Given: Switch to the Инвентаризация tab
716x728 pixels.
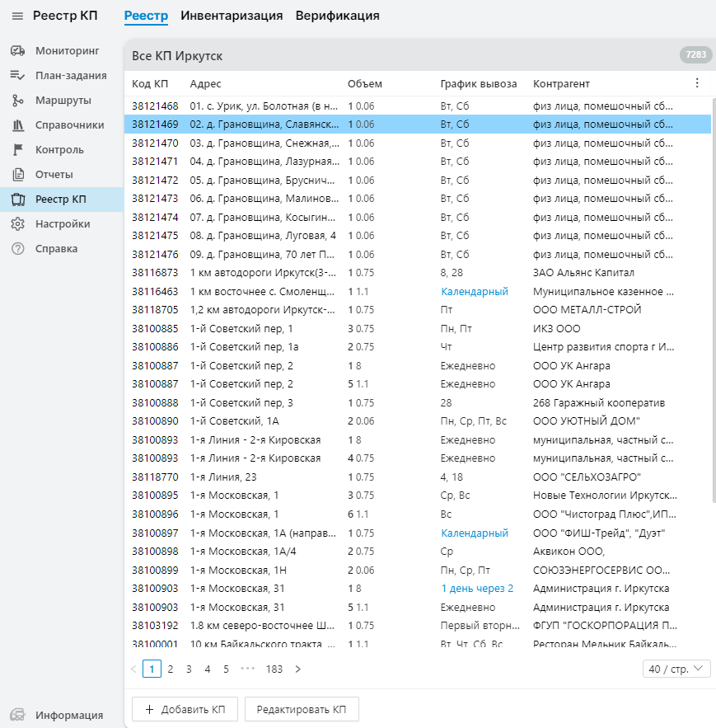Looking at the screenshot, I should pos(232,16).
